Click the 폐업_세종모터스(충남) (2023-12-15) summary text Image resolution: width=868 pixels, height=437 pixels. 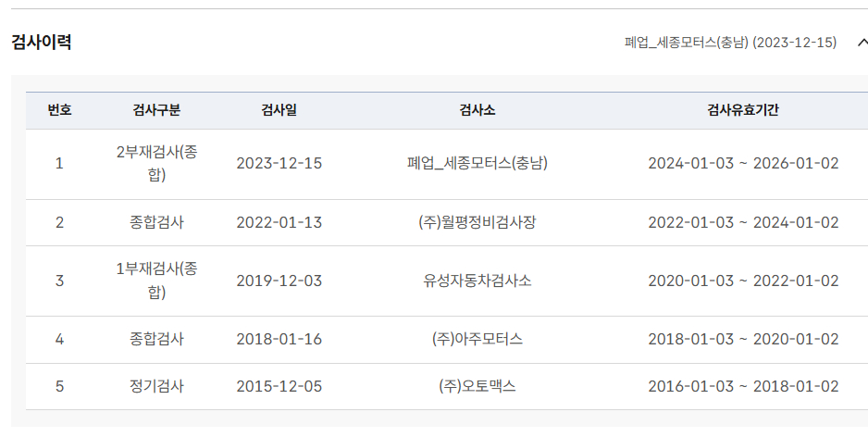(x=730, y=43)
